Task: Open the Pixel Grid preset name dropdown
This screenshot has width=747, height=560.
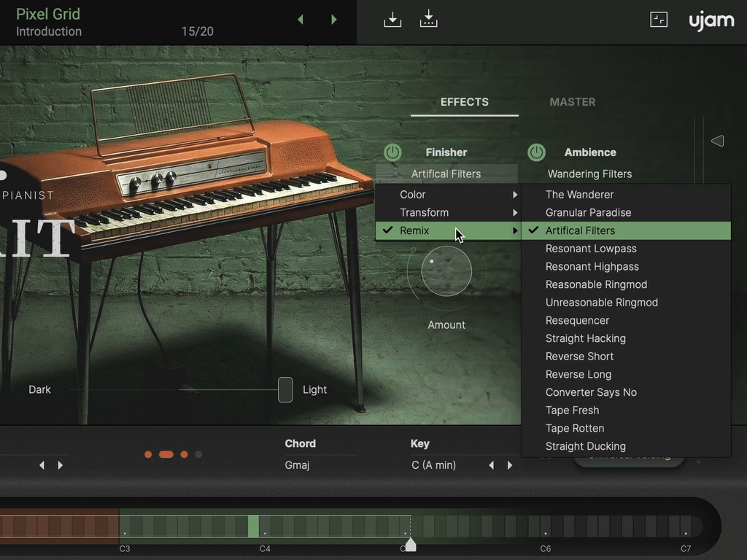Action: (48, 15)
